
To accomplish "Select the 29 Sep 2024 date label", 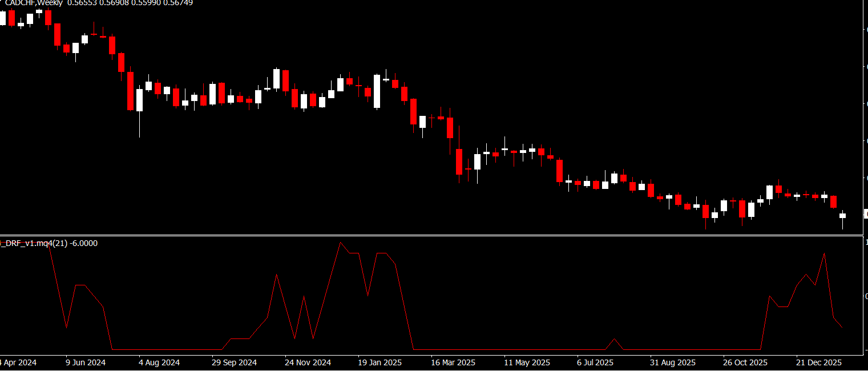I will tap(234, 362).
